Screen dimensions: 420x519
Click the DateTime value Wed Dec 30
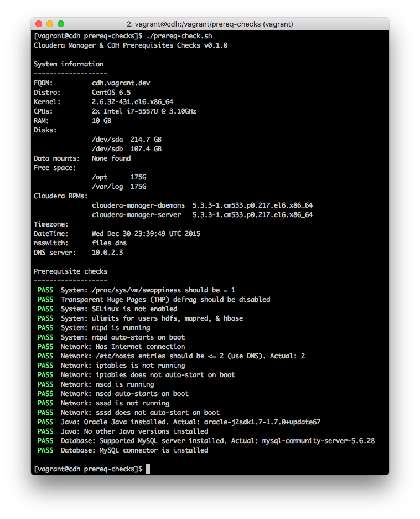(146, 234)
